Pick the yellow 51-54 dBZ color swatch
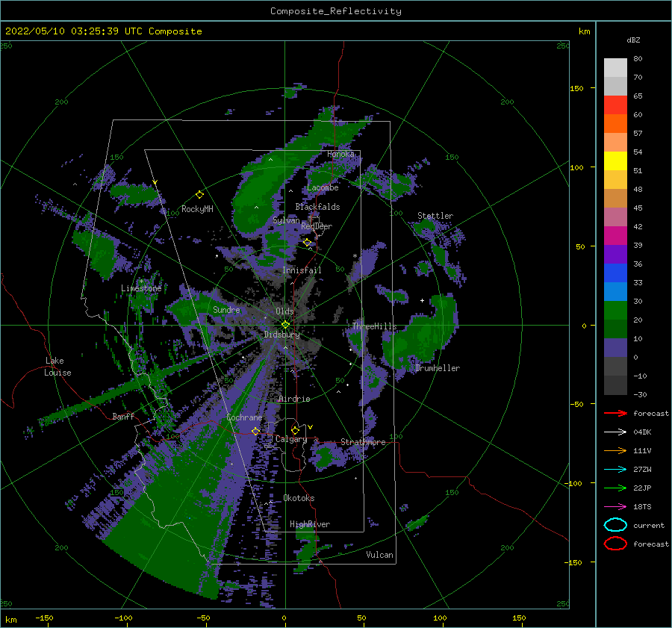 click(x=615, y=161)
